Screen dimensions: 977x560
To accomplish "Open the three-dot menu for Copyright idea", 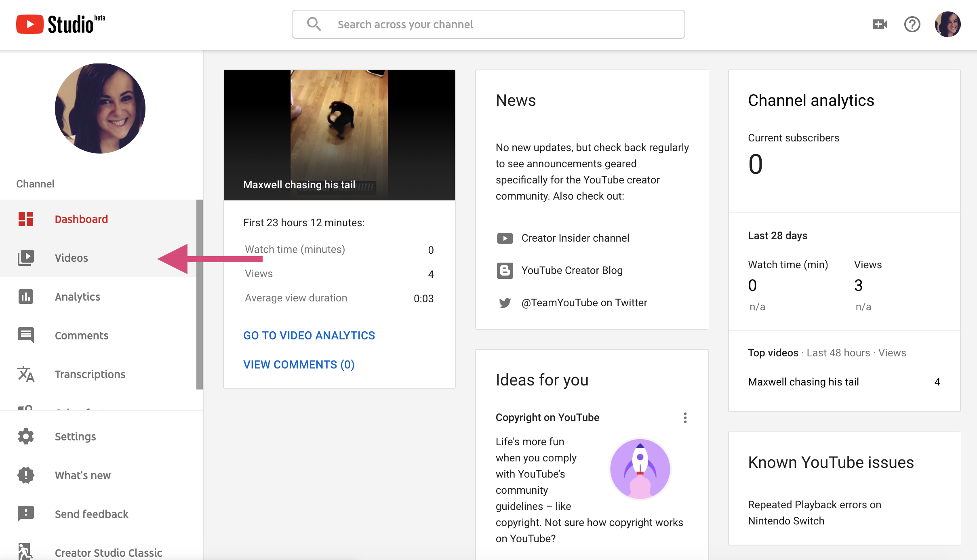I will 685,418.
